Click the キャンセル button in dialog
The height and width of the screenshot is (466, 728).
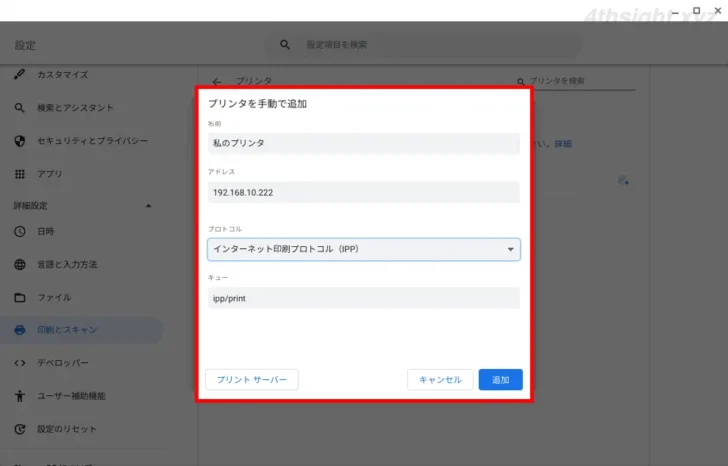pyautogui.click(x=440, y=380)
